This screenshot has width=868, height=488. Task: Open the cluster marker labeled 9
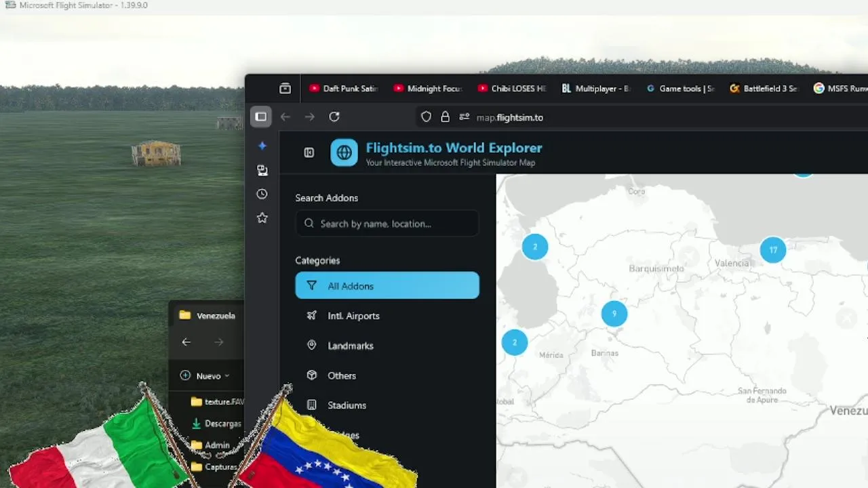coord(614,313)
